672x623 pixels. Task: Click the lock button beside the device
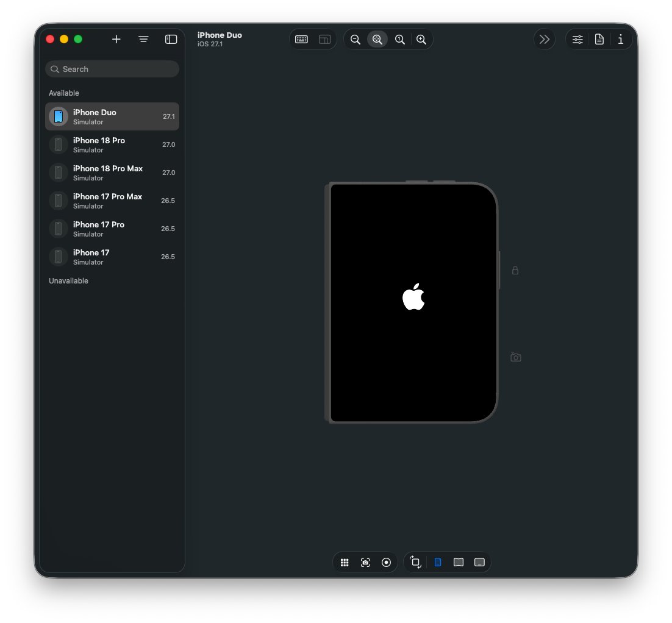click(515, 271)
